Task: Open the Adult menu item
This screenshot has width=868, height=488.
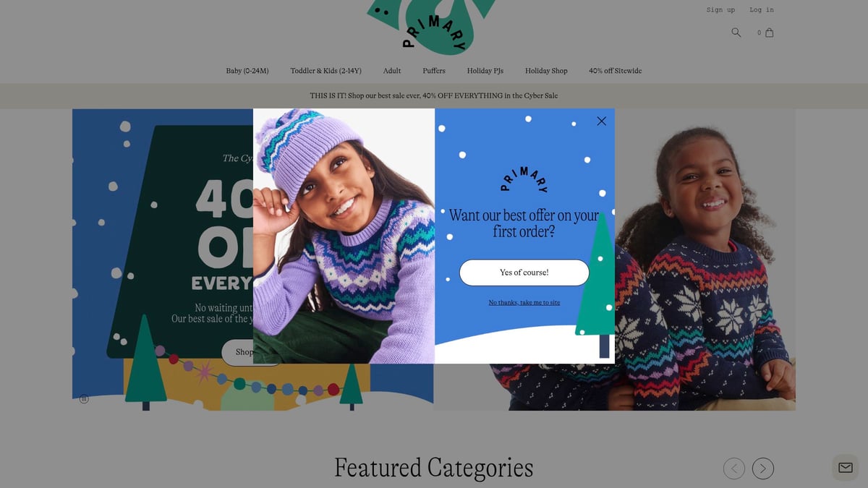Action: 392,71
